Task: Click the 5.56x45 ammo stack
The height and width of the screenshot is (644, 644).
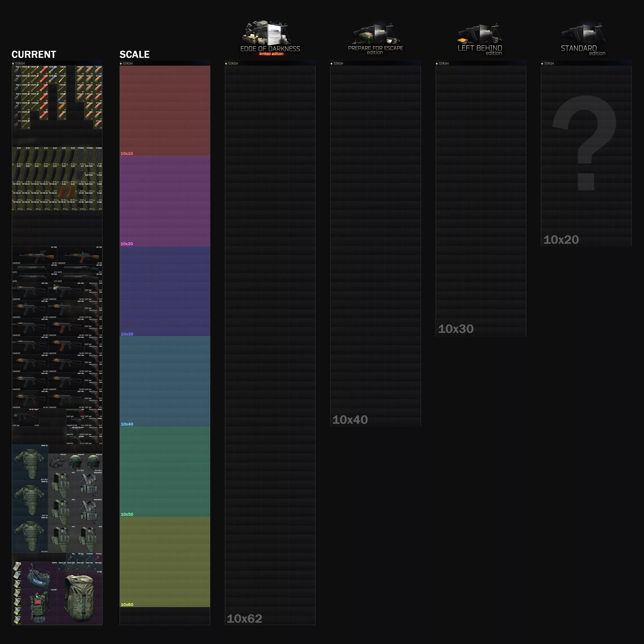Action: tap(62, 70)
